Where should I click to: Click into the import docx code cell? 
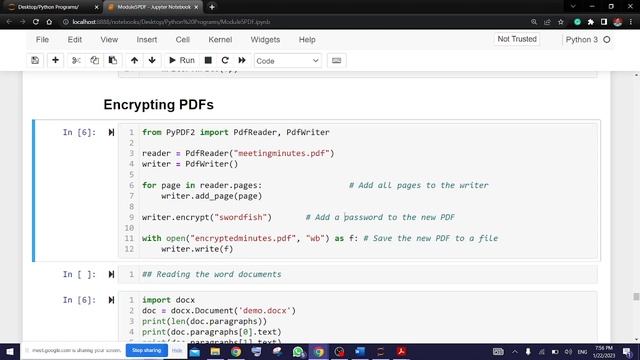(358, 316)
